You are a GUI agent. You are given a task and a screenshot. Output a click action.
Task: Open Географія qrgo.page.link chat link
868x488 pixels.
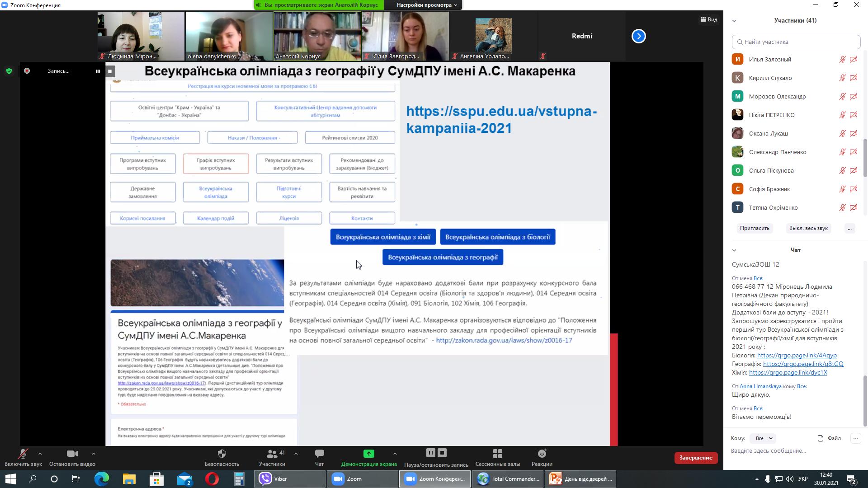[803, 364]
